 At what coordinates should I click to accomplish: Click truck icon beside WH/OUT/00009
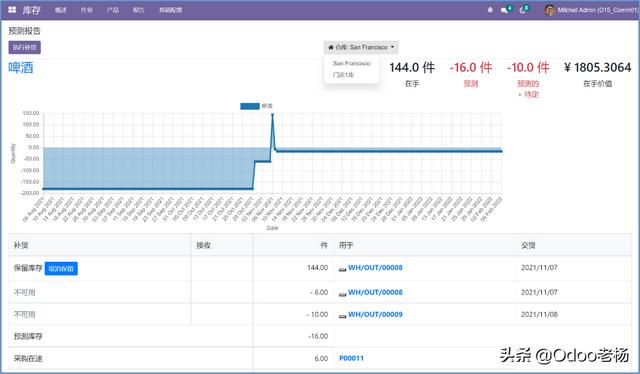[342, 316]
